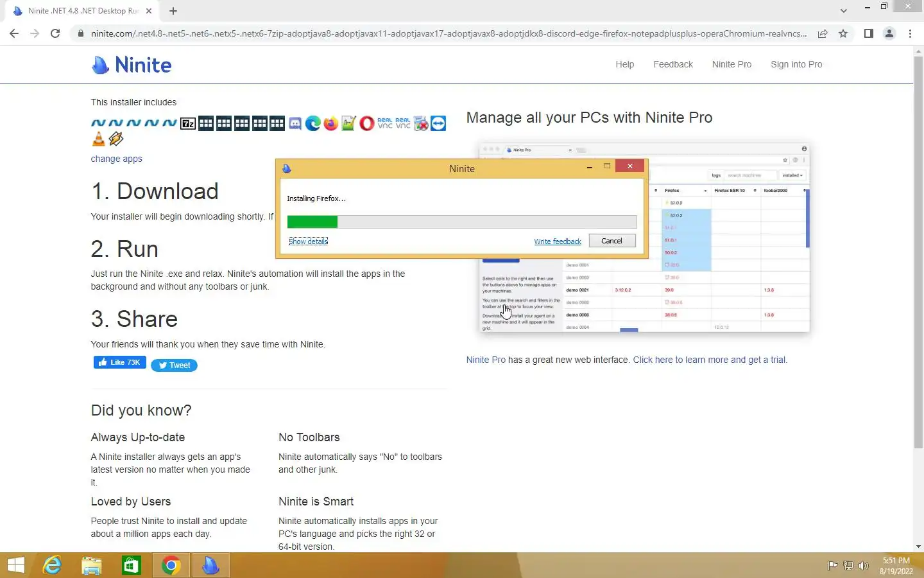Click the Tweet button
Screen dimensions: 924x578
(x=174, y=365)
